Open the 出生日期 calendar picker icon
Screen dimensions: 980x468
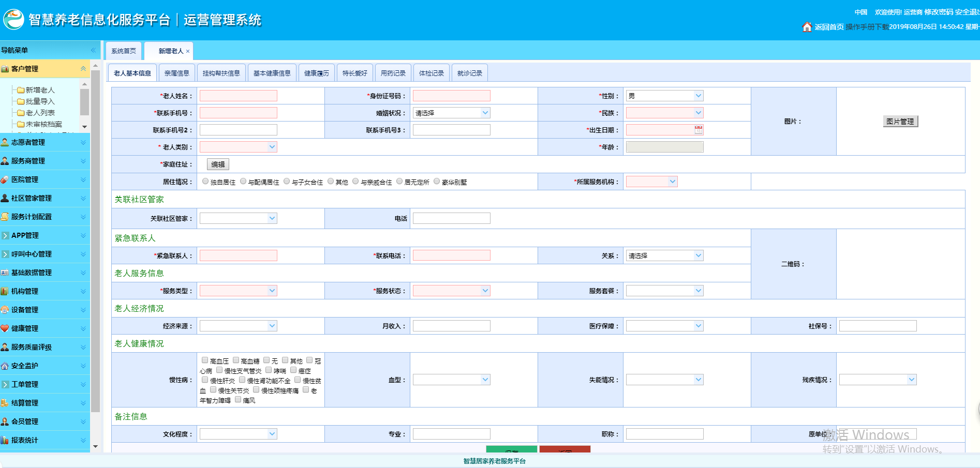click(x=699, y=130)
